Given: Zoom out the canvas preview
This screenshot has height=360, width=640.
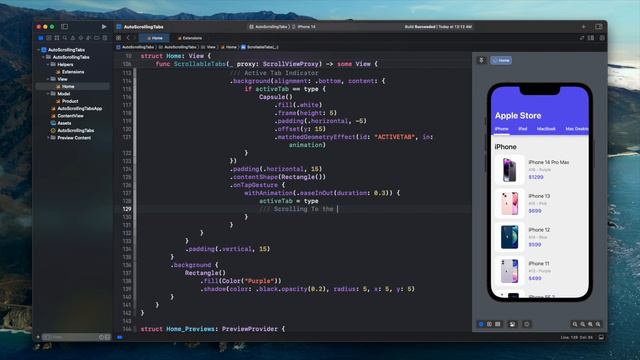Looking at the screenshot, I should point(575,324).
